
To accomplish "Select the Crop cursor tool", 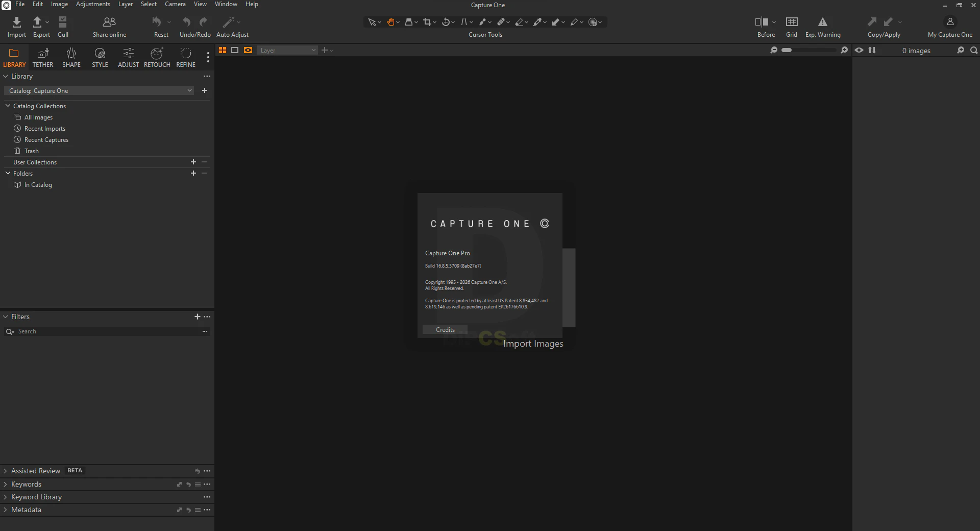I will 427,22.
